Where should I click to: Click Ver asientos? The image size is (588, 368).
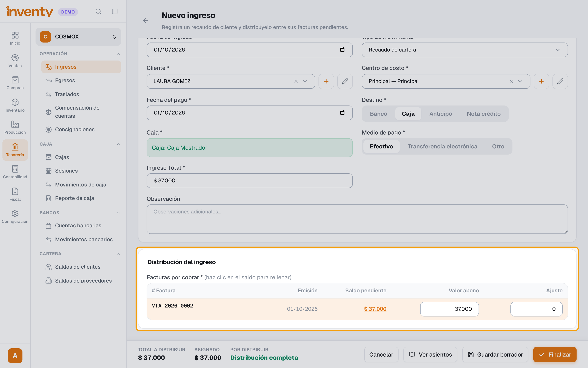click(x=430, y=354)
